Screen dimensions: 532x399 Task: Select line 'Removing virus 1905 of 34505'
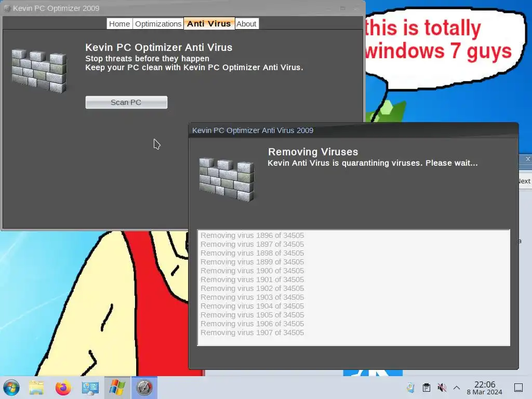click(252, 315)
